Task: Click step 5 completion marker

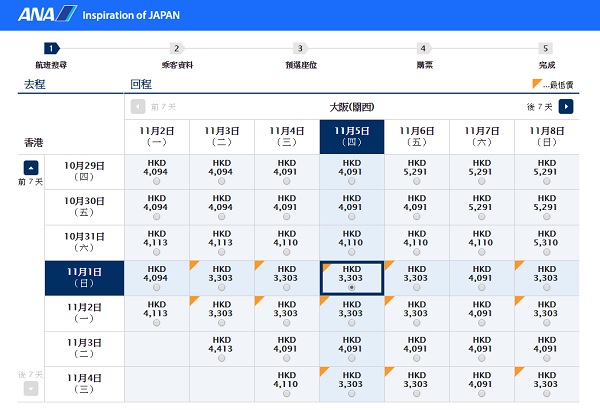Action: (x=546, y=48)
